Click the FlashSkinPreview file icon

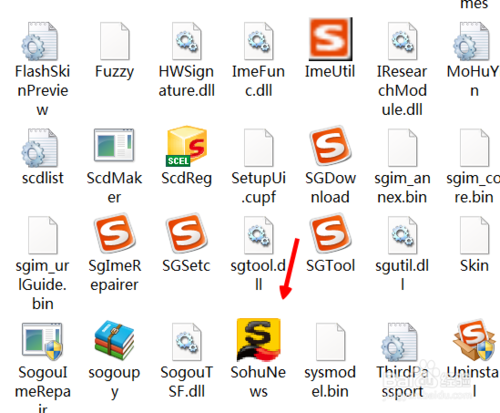[40, 41]
